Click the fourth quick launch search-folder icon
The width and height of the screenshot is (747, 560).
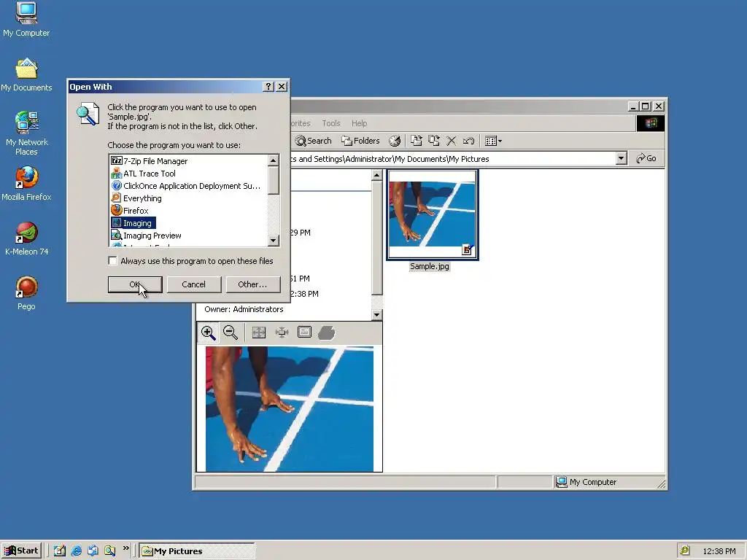pos(110,551)
